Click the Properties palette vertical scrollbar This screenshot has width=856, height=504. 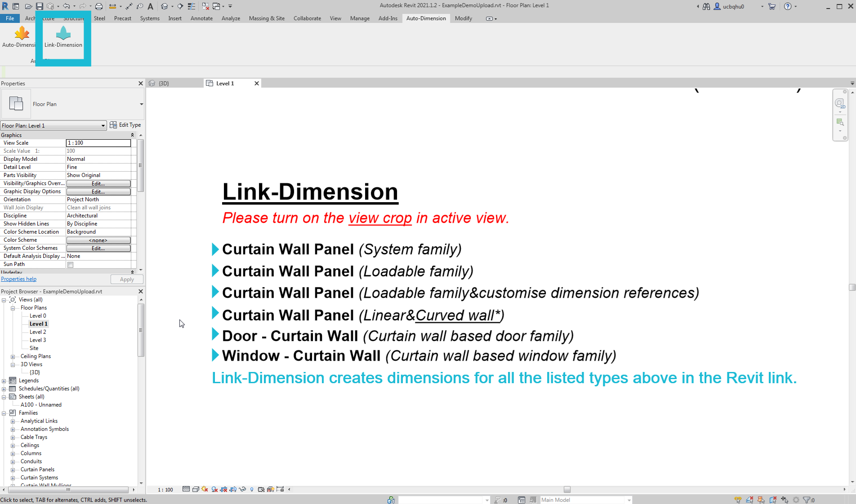coord(141,165)
